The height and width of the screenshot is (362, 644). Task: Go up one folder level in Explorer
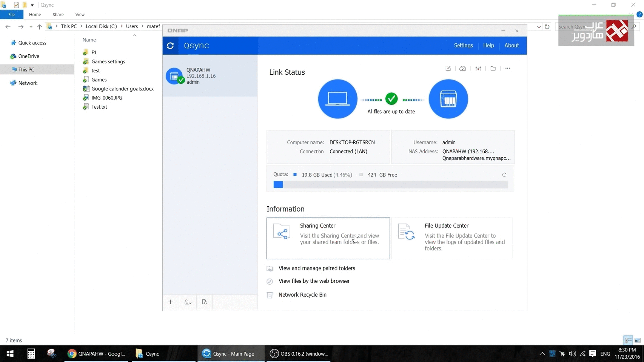pos(40,27)
